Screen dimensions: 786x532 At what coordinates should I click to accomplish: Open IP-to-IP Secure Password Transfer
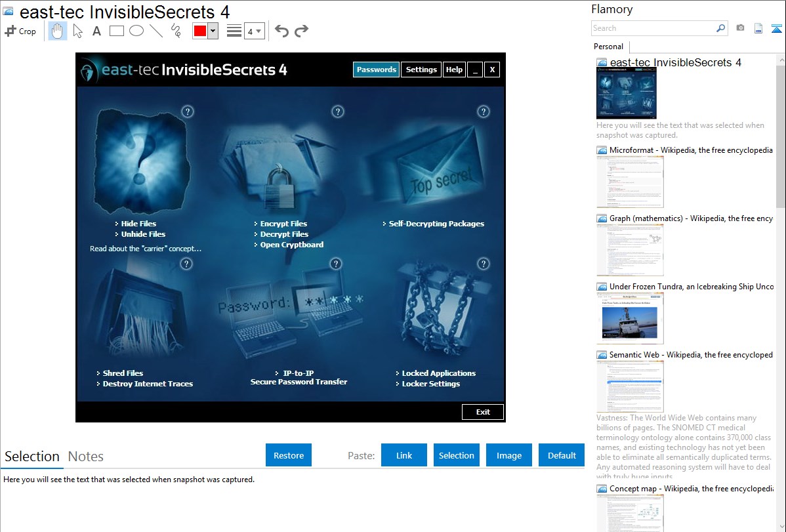tap(299, 378)
